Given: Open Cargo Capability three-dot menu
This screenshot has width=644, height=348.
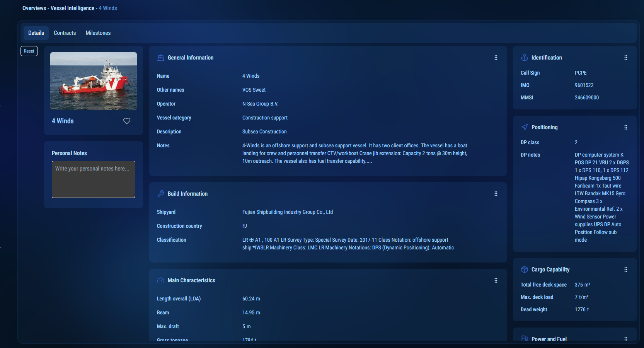Looking at the screenshot, I should pos(626,270).
